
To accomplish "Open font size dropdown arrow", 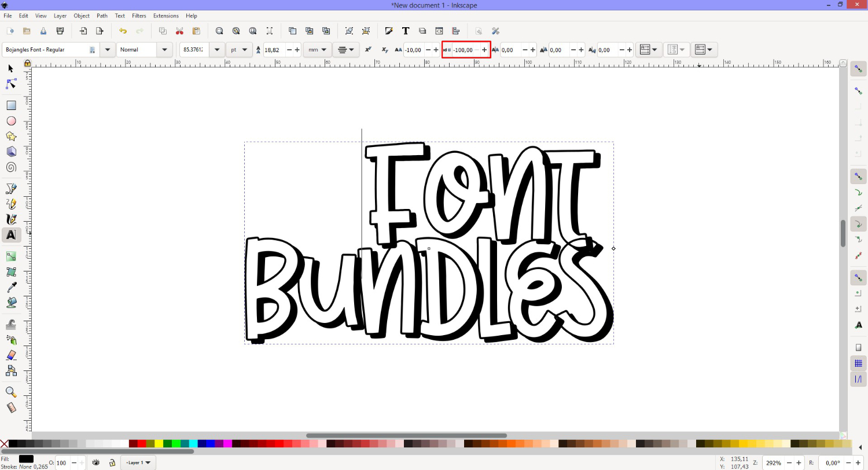I will tap(217, 50).
